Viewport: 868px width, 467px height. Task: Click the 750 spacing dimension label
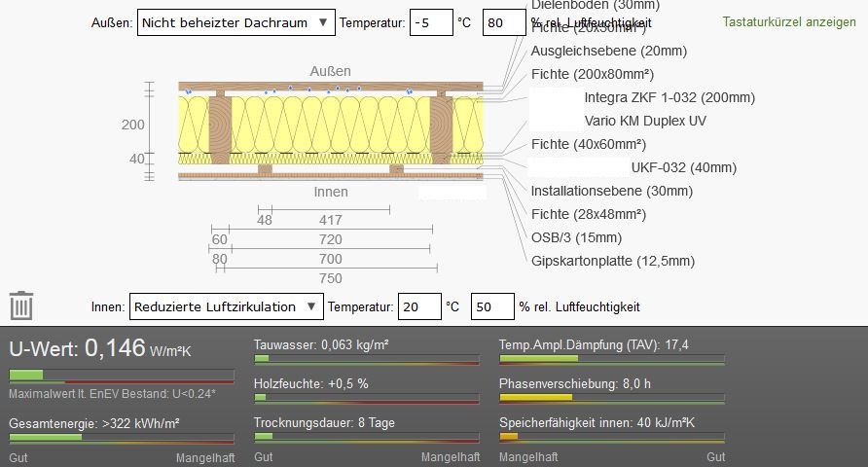(331, 278)
